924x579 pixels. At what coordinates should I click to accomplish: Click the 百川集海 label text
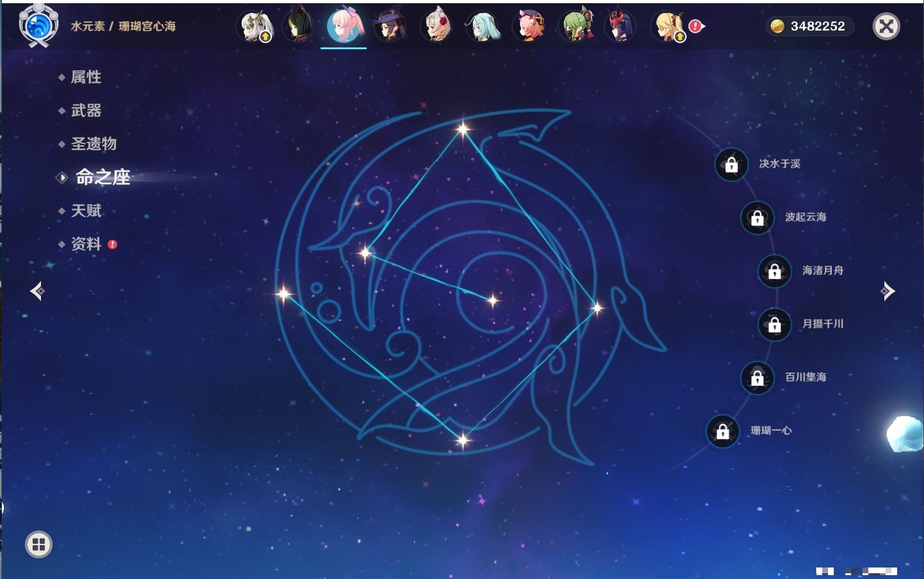[x=806, y=377]
